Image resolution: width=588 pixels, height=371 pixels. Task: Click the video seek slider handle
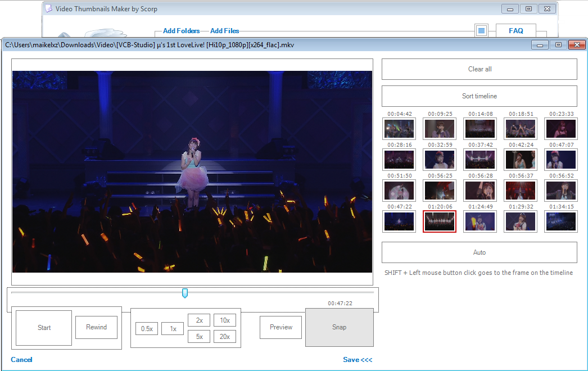coord(185,293)
